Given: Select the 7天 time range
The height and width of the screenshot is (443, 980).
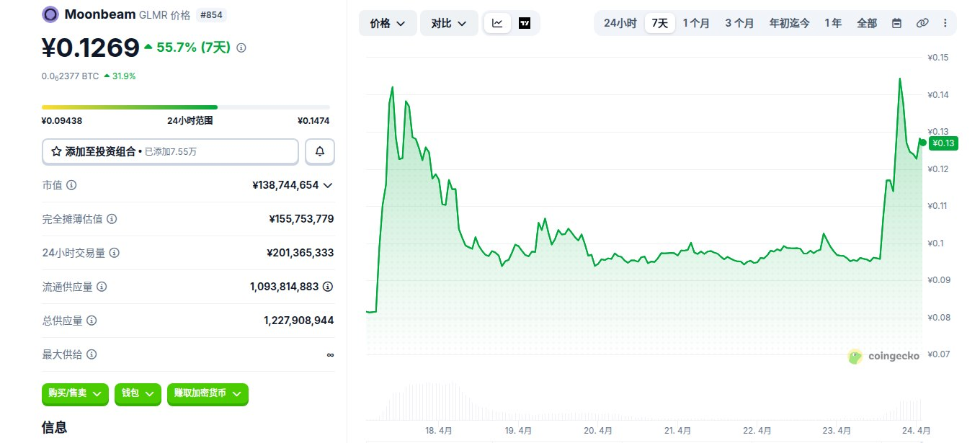Looking at the screenshot, I should click(x=660, y=23).
